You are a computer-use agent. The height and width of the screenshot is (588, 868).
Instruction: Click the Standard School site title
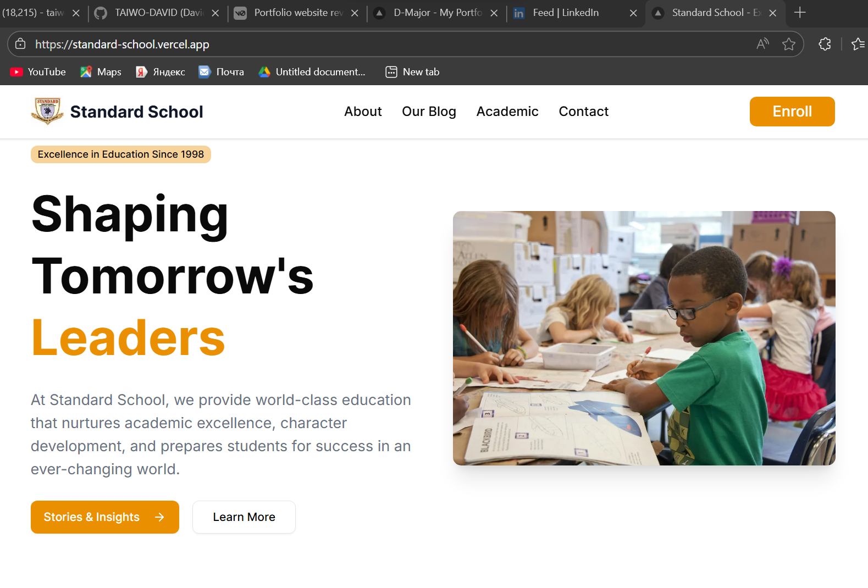tap(137, 112)
